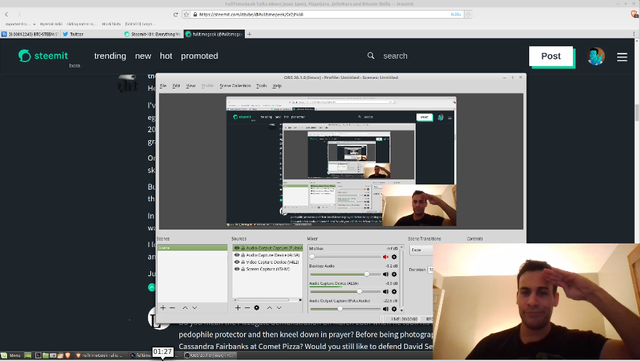The image size is (640, 361).
Task: Open the promoted posts feed
Action: tap(199, 56)
